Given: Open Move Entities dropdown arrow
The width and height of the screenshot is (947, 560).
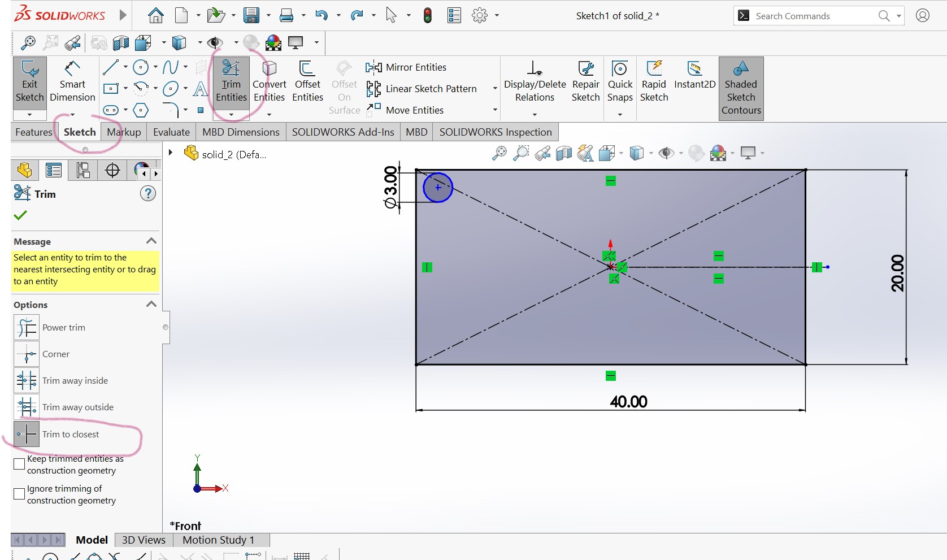Looking at the screenshot, I should pyautogui.click(x=495, y=110).
